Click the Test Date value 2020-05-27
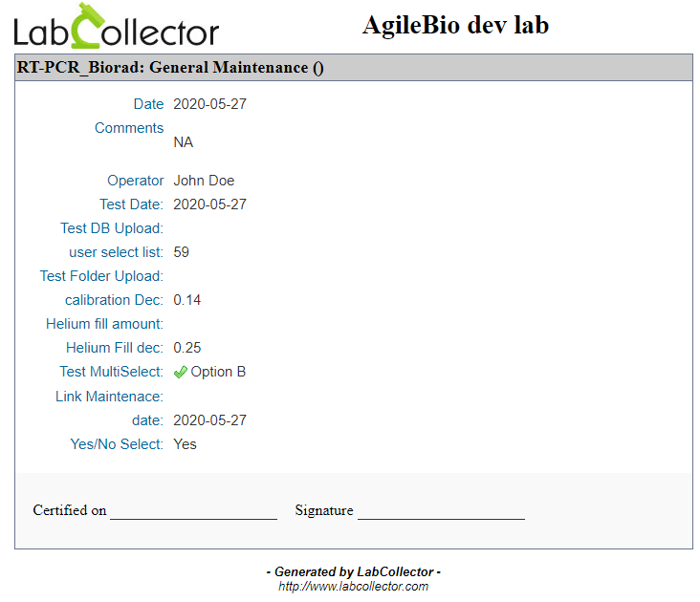The image size is (700, 602). tap(209, 204)
